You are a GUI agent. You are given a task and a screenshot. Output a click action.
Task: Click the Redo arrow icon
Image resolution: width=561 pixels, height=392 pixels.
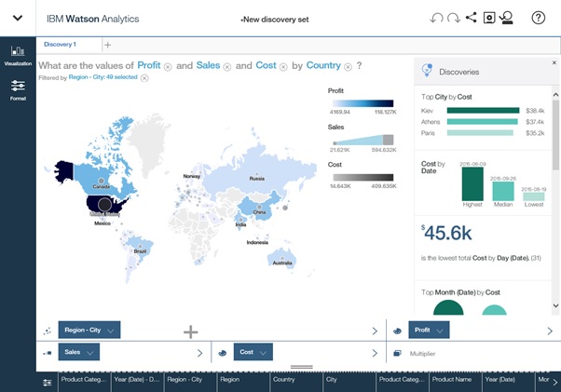[x=454, y=18]
